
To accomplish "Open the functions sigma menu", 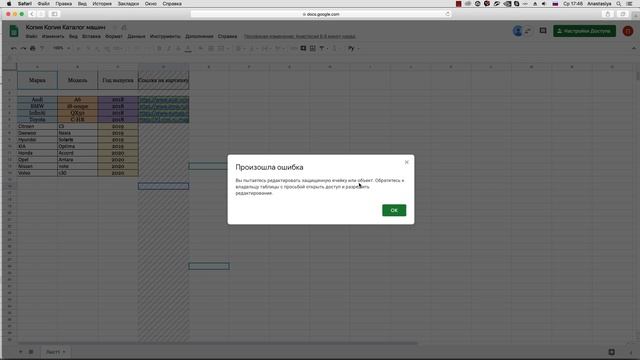I will [x=335, y=48].
